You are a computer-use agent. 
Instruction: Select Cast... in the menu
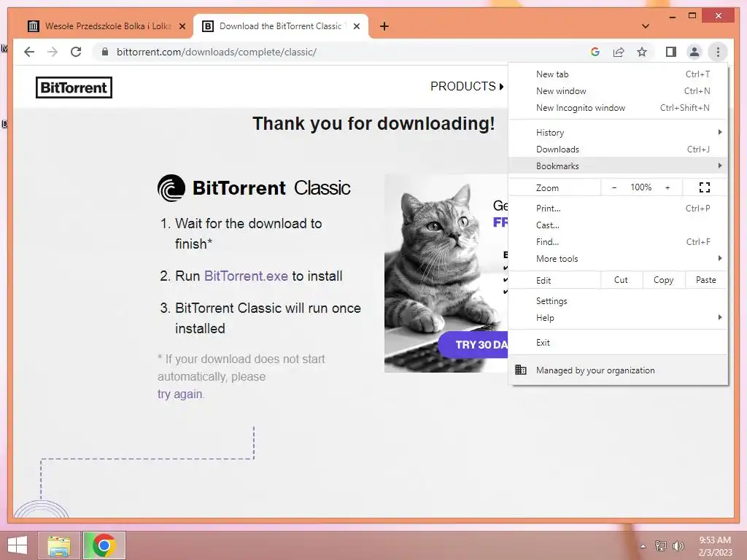(x=618, y=225)
